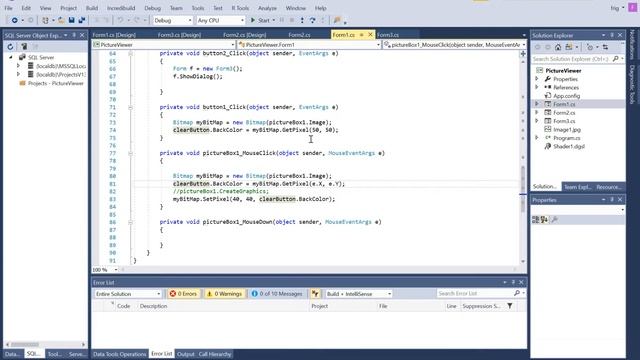Image resolution: width=640 pixels, height=360 pixels.
Task: Click the Pending Changes Filter clock icon
Action: click(590, 47)
